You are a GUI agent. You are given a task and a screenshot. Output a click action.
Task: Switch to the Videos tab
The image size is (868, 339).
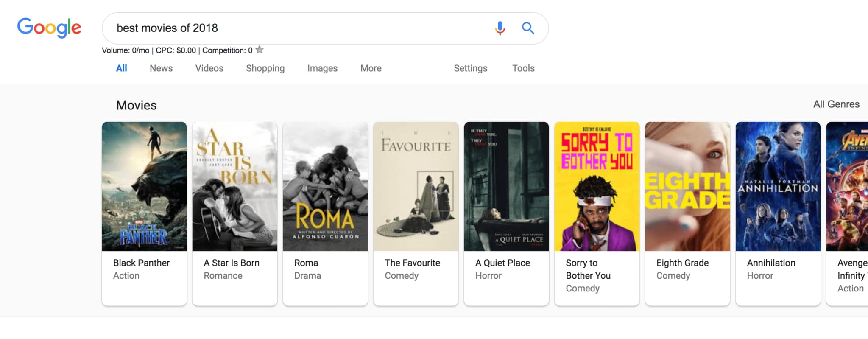(x=209, y=68)
